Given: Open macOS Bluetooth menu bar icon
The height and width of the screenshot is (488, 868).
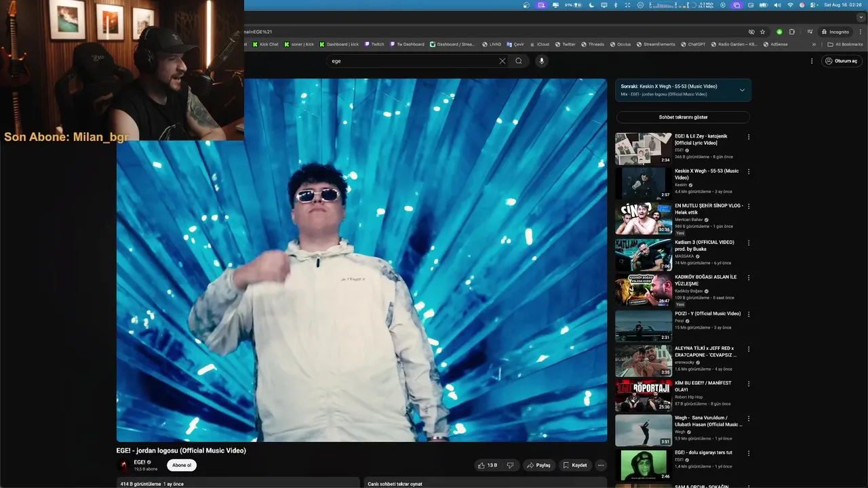Looking at the screenshot, I should (x=615, y=5).
